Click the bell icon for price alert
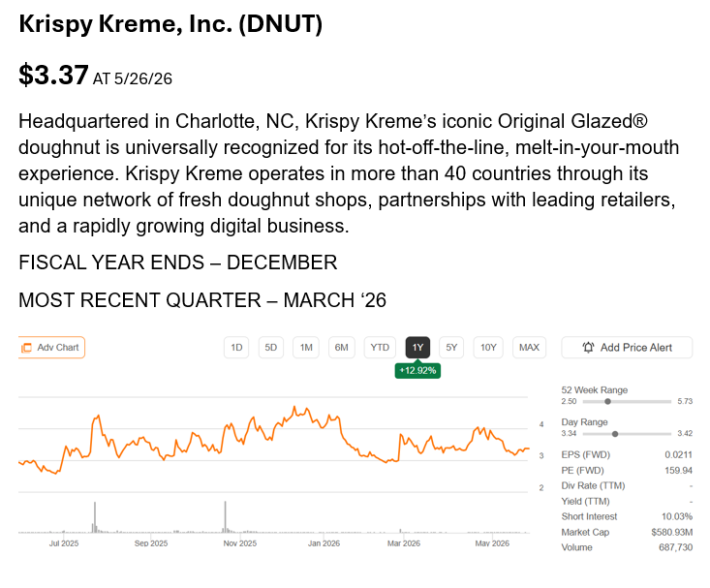 click(x=588, y=348)
